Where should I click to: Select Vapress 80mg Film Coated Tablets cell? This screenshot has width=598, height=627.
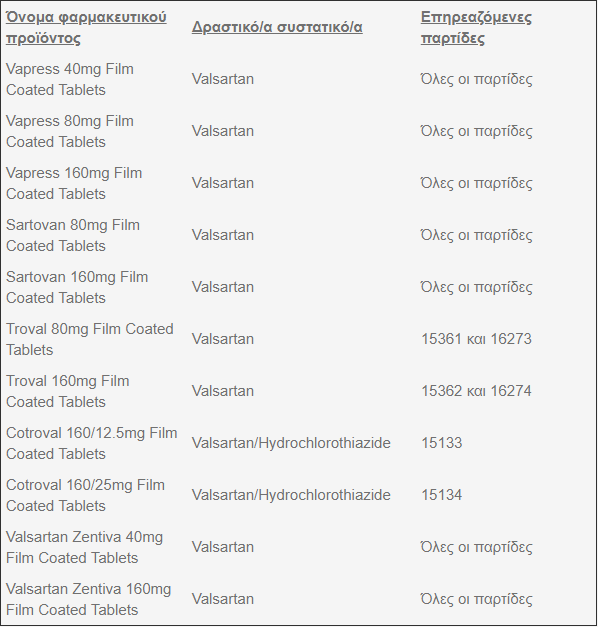point(70,131)
